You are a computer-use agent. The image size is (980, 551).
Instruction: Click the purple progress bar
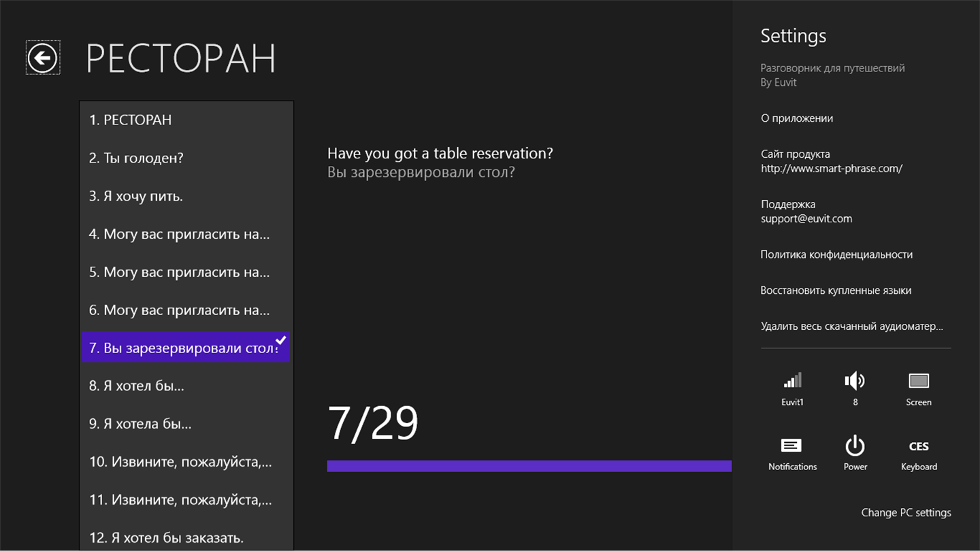[x=529, y=466]
